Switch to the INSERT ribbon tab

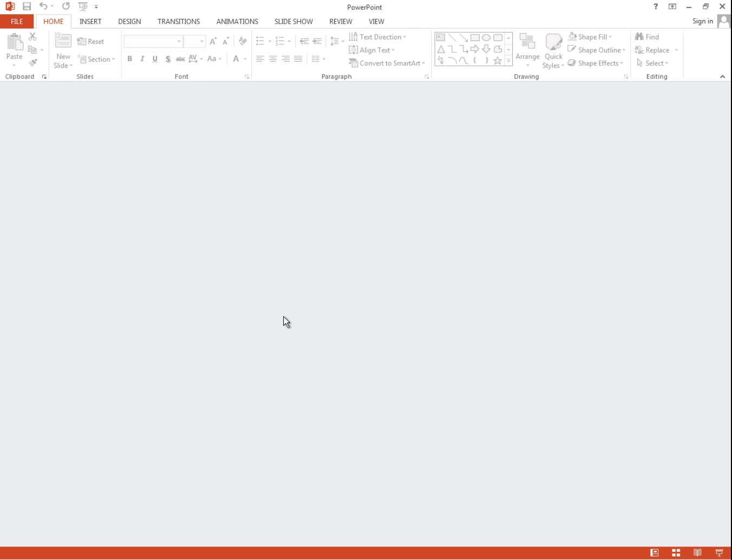coord(90,21)
